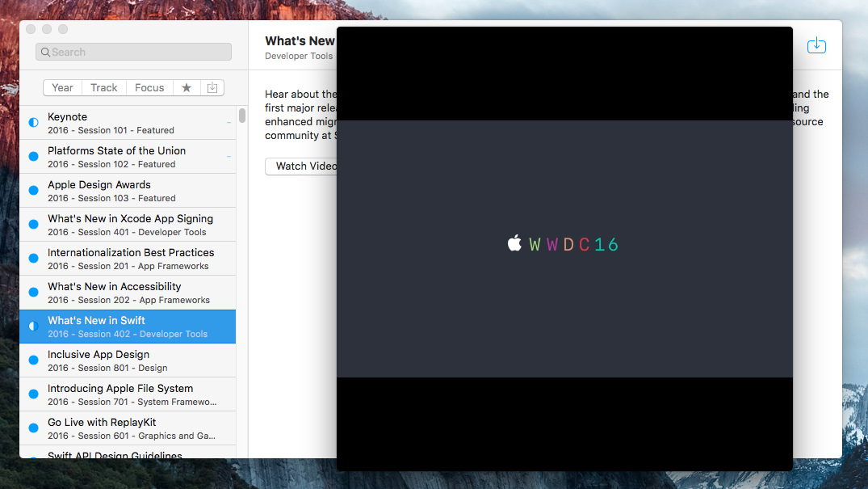Click the unwatched dot beside Platforms State of the Union
Viewport: 868px width, 489px height.
(33, 157)
